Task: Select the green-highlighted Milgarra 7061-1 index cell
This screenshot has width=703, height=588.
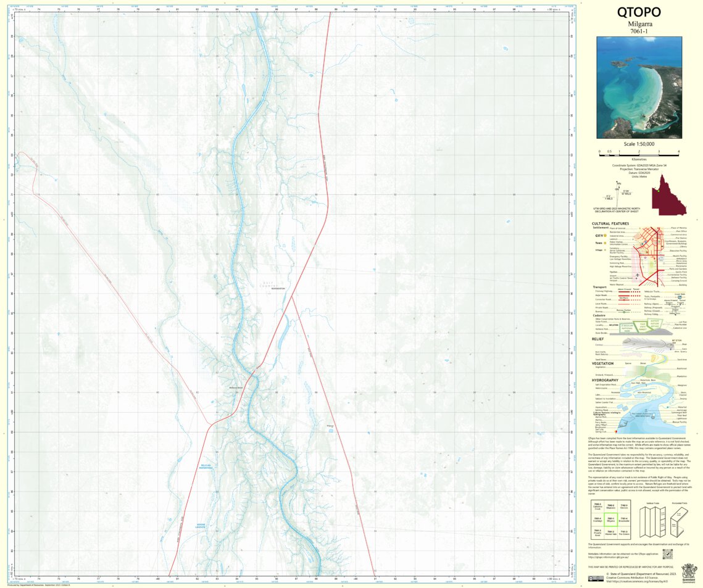Action: coord(611,520)
